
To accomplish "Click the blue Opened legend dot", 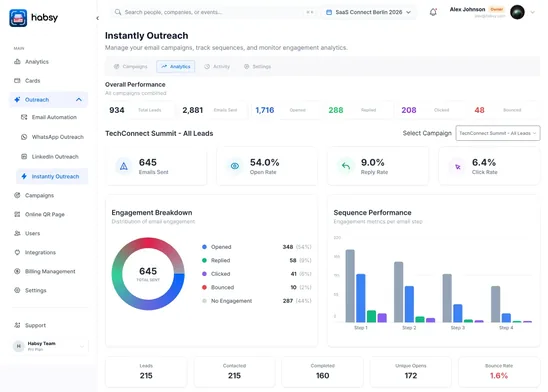I will click(204, 247).
